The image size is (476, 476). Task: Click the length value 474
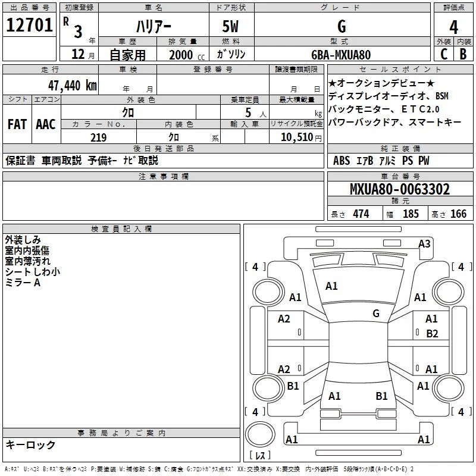tap(361, 214)
